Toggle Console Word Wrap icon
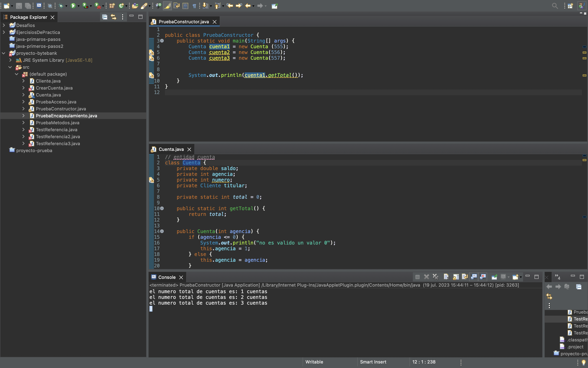The width and height of the screenshot is (588, 368). tap(464, 277)
